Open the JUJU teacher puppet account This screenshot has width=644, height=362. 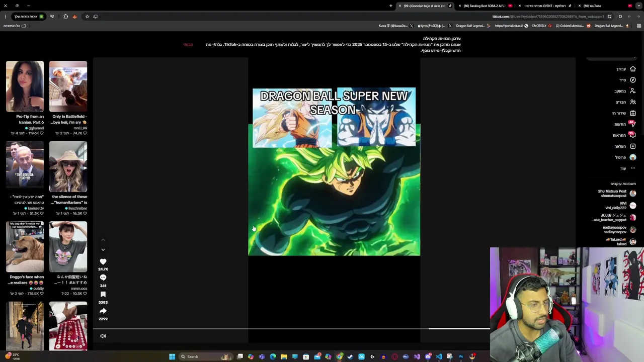point(614,218)
